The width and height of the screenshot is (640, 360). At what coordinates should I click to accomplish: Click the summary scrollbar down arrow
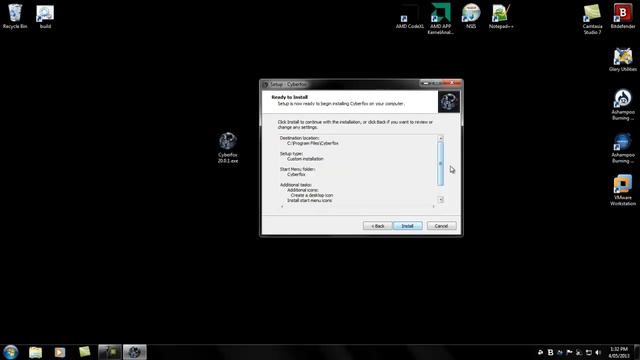click(440, 200)
